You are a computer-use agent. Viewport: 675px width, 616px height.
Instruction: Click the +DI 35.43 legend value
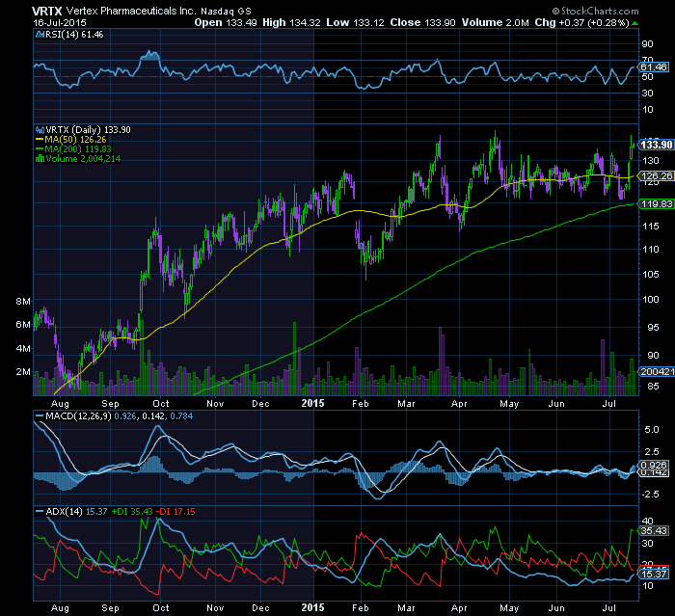(132, 511)
